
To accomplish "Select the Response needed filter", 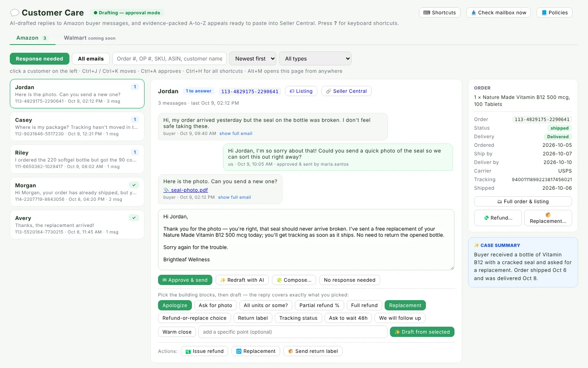I will point(40,59).
